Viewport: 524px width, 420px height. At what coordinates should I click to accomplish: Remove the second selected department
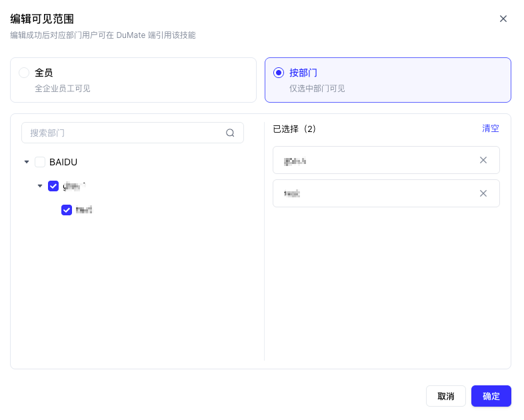[x=483, y=193]
